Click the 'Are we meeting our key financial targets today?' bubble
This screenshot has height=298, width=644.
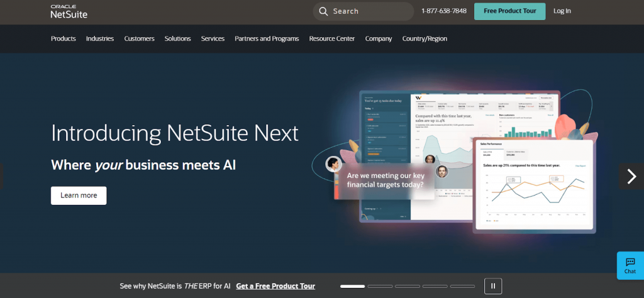385,180
